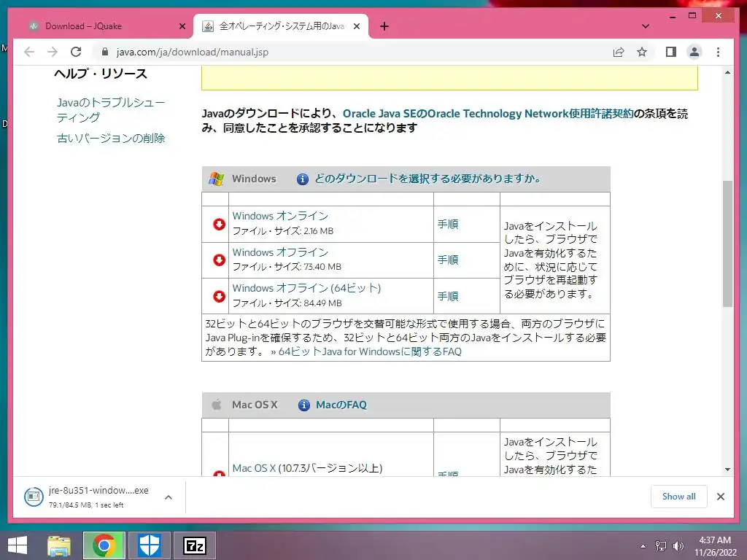747x560 pixels.
Task: Open 手順 instructions for Windows オフライン
Action: click(x=448, y=260)
